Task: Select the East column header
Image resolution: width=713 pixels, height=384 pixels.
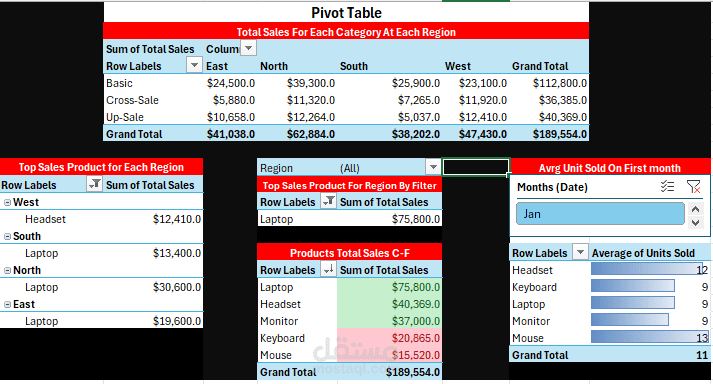Action: [217, 66]
